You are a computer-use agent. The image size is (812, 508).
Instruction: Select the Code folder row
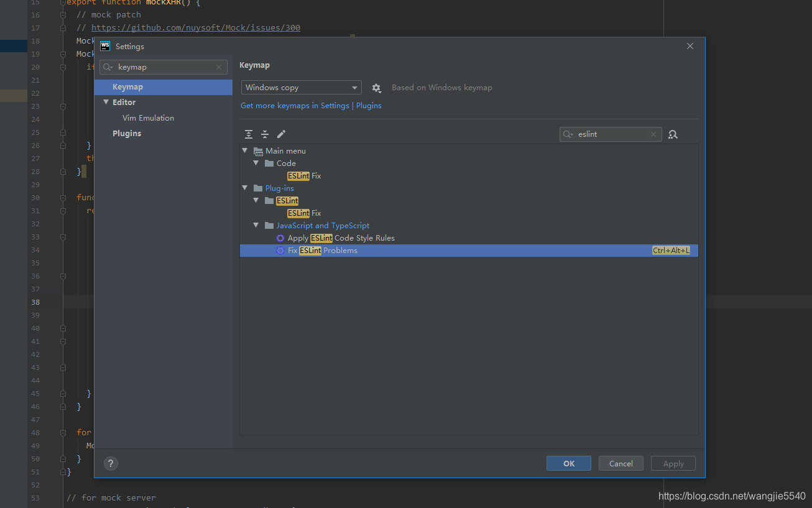tap(469, 164)
